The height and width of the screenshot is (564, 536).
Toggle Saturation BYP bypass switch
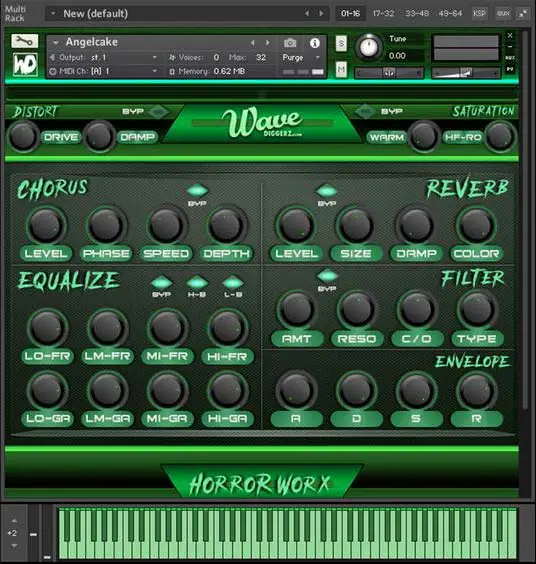pyautogui.click(x=365, y=112)
